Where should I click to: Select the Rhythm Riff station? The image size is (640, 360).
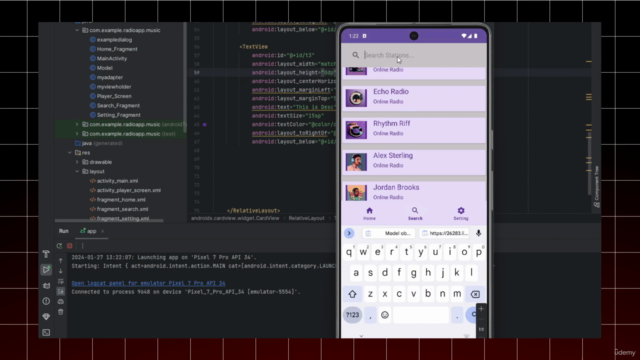coord(414,130)
